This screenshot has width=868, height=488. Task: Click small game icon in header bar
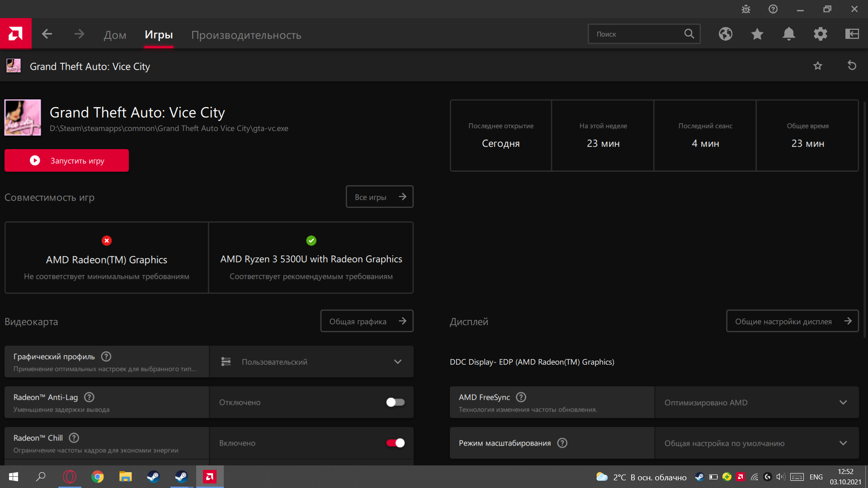(x=14, y=66)
